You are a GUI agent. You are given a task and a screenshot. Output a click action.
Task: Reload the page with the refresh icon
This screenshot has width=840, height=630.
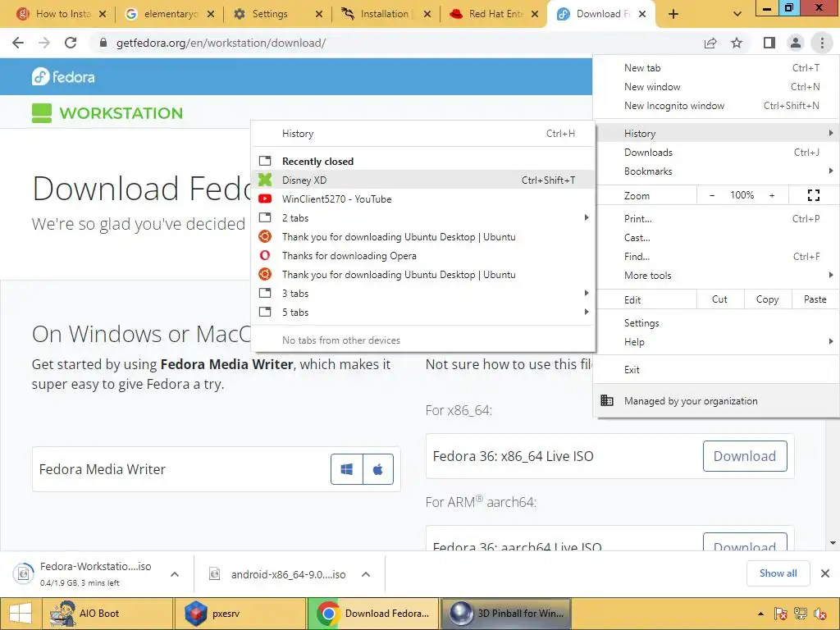click(71, 43)
